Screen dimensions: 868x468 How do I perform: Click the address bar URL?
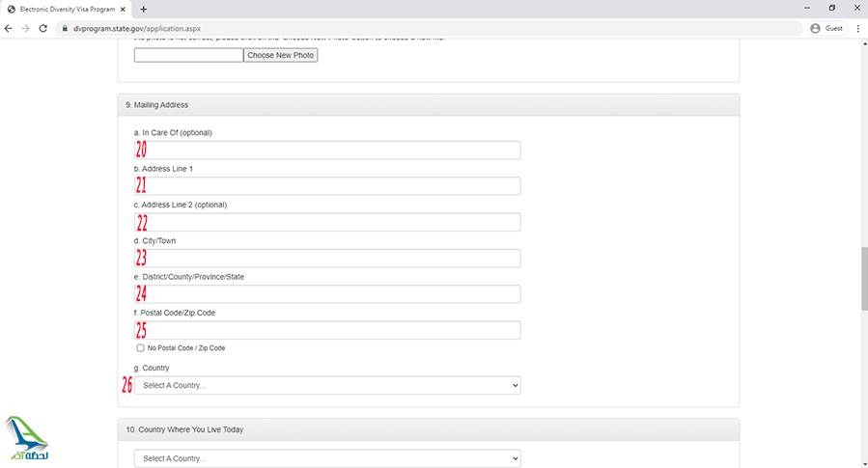pos(145,29)
